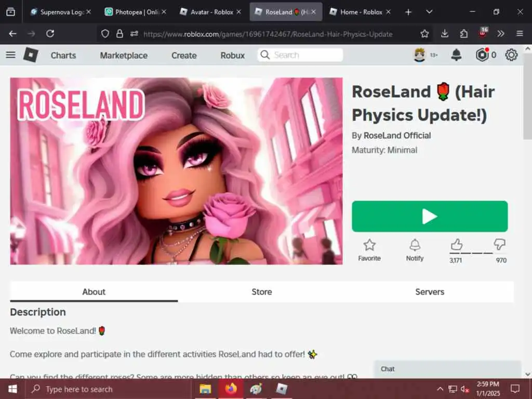Open the browser downloads icon

pos(445,34)
